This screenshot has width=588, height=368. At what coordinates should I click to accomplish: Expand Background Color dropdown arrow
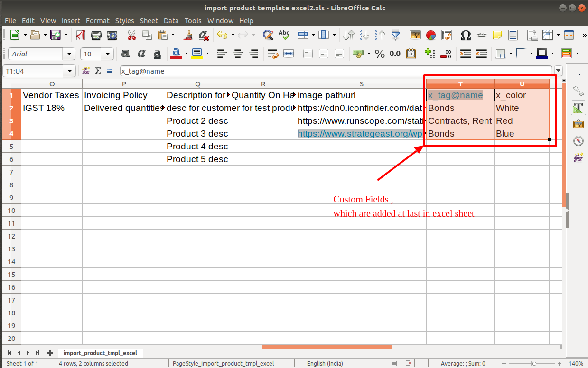[x=207, y=54]
